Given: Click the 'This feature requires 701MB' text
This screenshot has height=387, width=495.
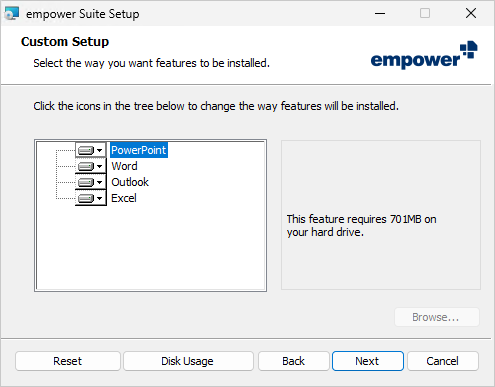Looking at the screenshot, I should 361,225.
